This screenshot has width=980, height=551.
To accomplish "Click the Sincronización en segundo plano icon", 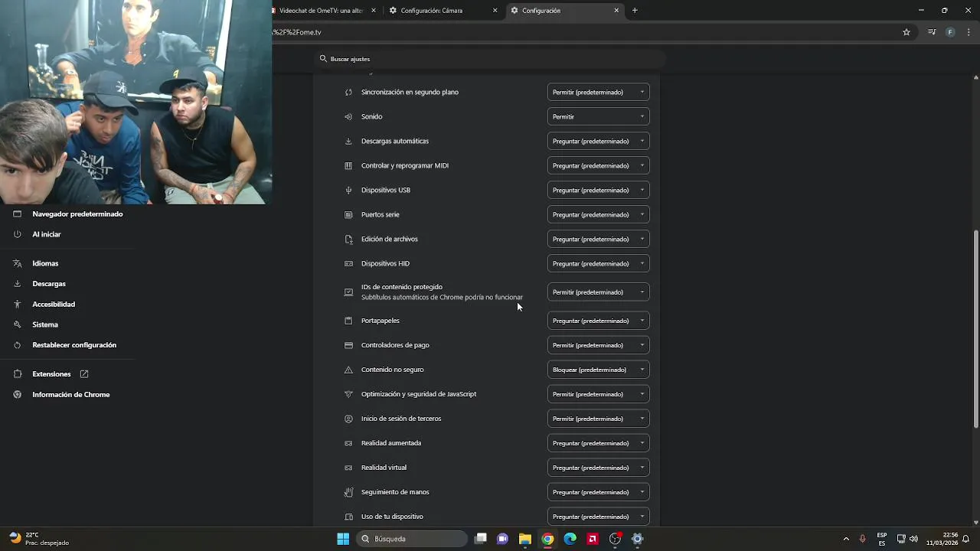I will (348, 92).
